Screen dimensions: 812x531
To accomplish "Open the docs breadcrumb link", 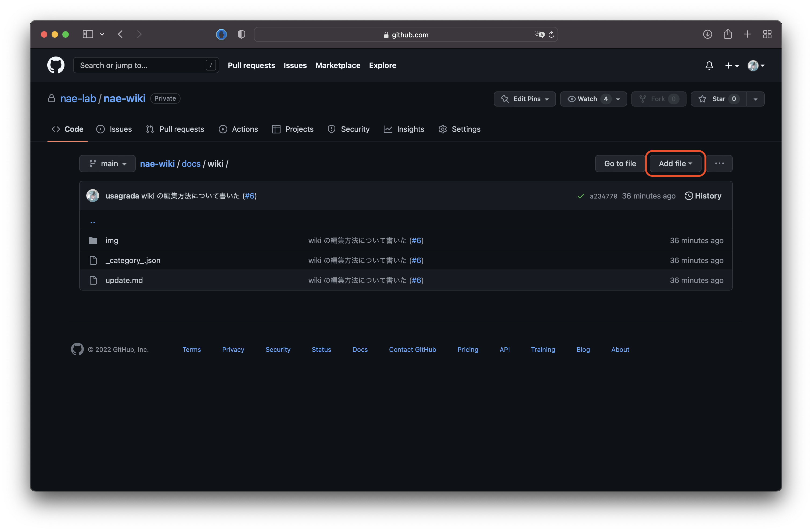I will point(191,164).
